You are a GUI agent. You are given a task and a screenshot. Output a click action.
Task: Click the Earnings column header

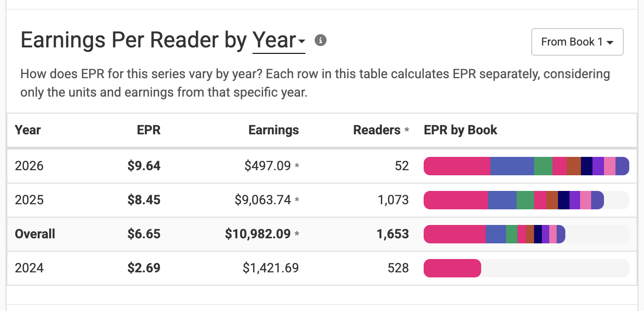[x=273, y=130]
